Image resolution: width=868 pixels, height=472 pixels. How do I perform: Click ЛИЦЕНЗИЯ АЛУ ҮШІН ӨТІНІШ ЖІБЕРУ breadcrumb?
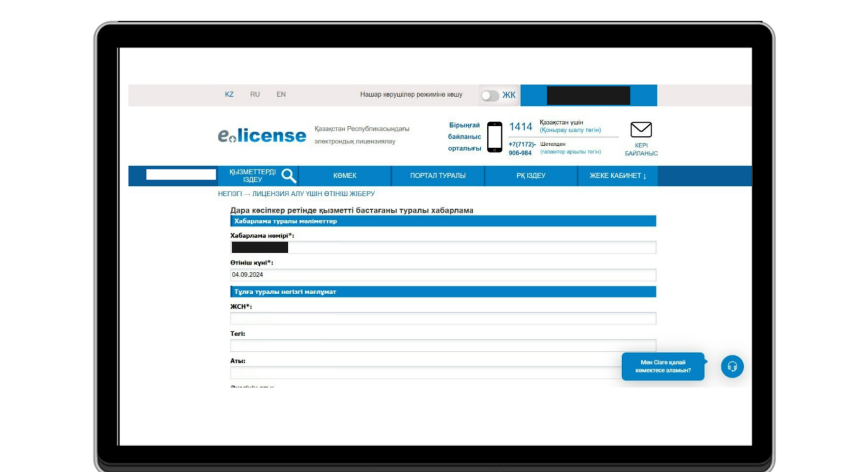point(313,194)
